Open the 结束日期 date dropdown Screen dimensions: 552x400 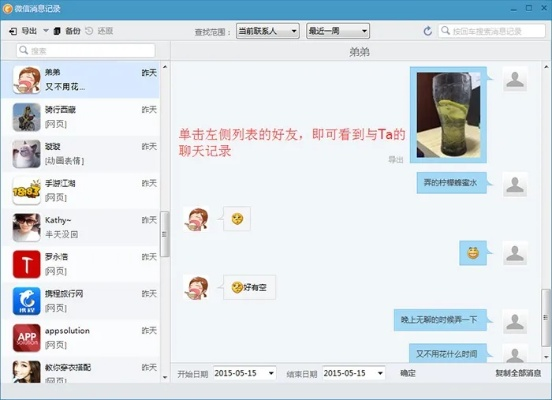[381, 373]
